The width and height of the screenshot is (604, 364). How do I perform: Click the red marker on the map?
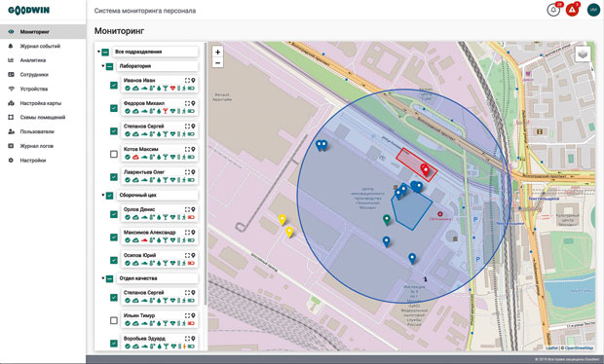[425, 169]
